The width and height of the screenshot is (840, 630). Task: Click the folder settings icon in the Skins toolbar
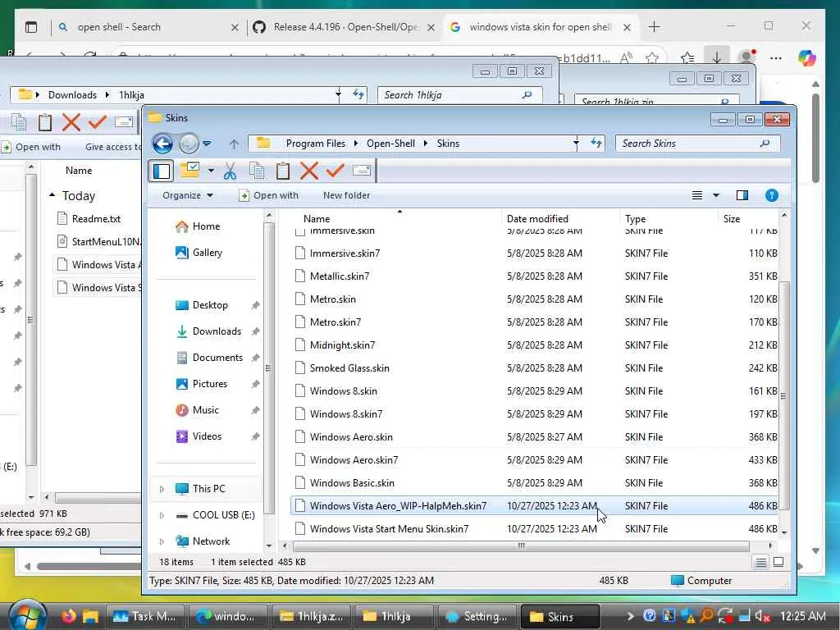(189, 171)
